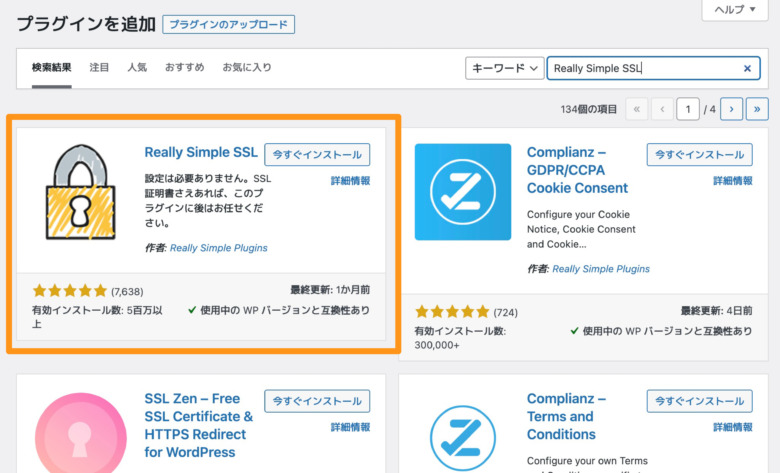Click the (724) rating count

pos(505,312)
